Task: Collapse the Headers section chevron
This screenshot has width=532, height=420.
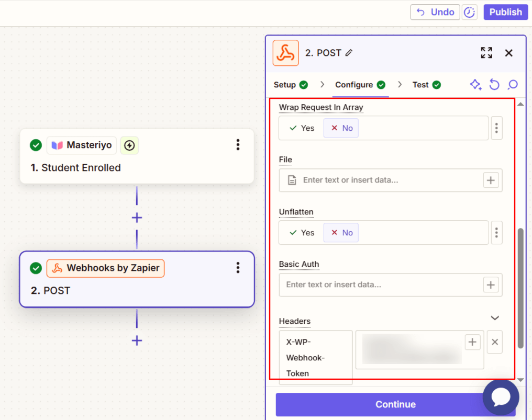Action: [x=495, y=318]
